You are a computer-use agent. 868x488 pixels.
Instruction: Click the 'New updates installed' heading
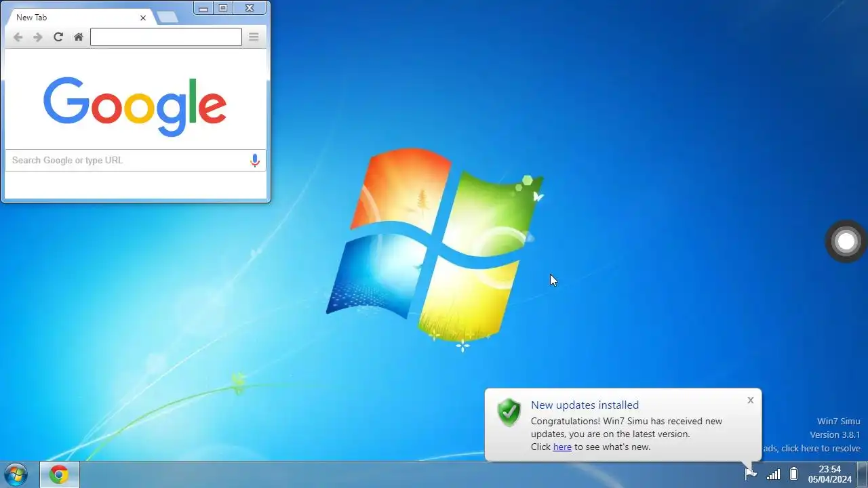point(585,405)
